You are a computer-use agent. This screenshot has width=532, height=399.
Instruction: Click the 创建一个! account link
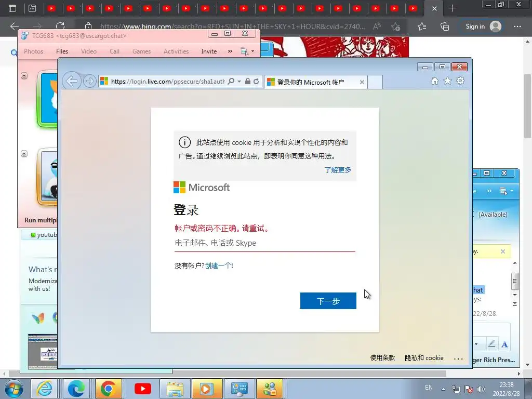pos(219,265)
